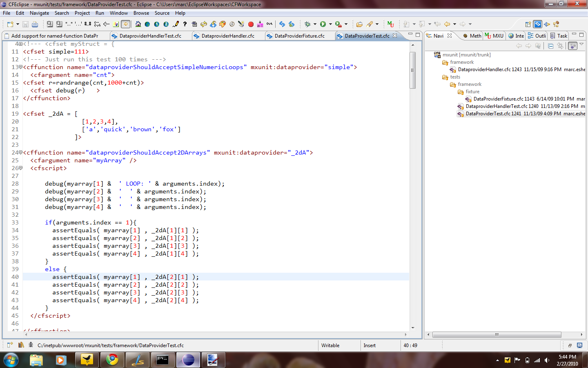Open the File menu
Image resolution: width=588 pixels, height=368 pixels.
tap(7, 13)
